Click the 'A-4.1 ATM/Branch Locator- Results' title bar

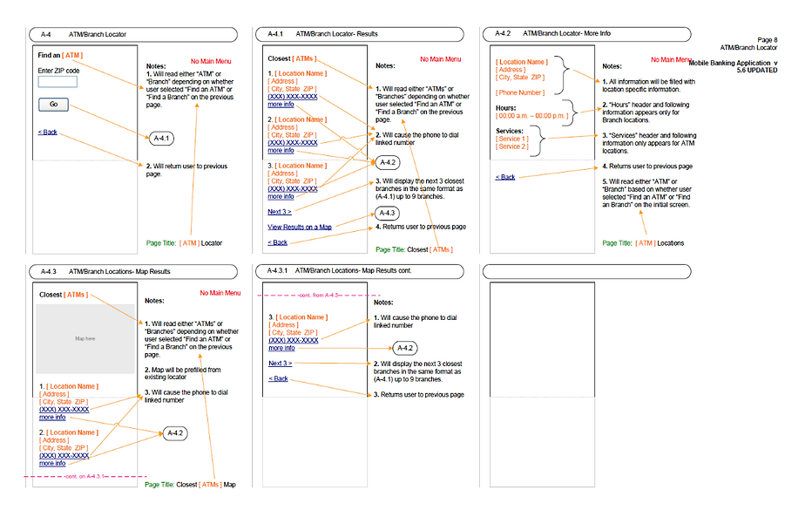pos(360,34)
